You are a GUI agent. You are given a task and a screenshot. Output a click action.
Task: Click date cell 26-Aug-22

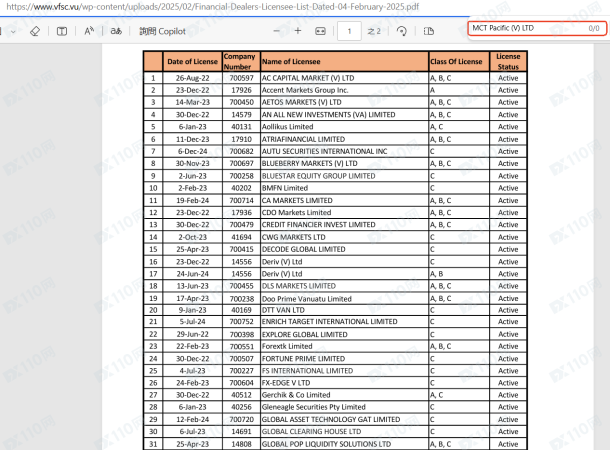193,78
